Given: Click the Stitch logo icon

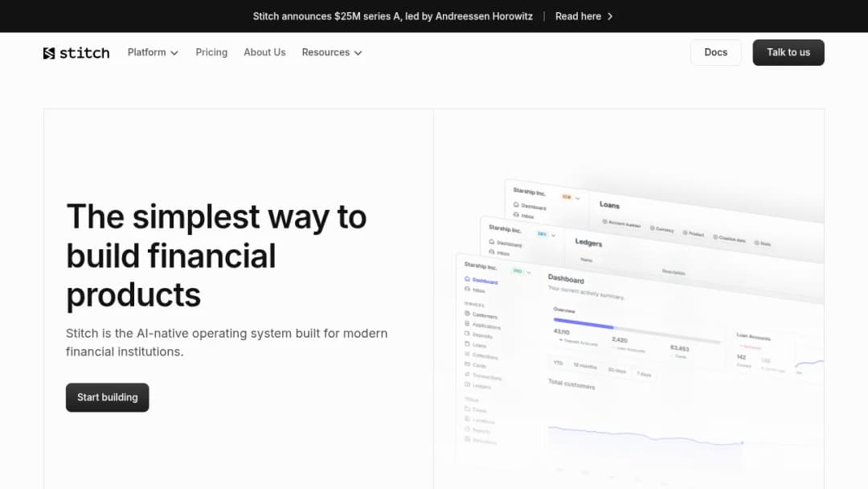Looking at the screenshot, I should click(x=49, y=52).
